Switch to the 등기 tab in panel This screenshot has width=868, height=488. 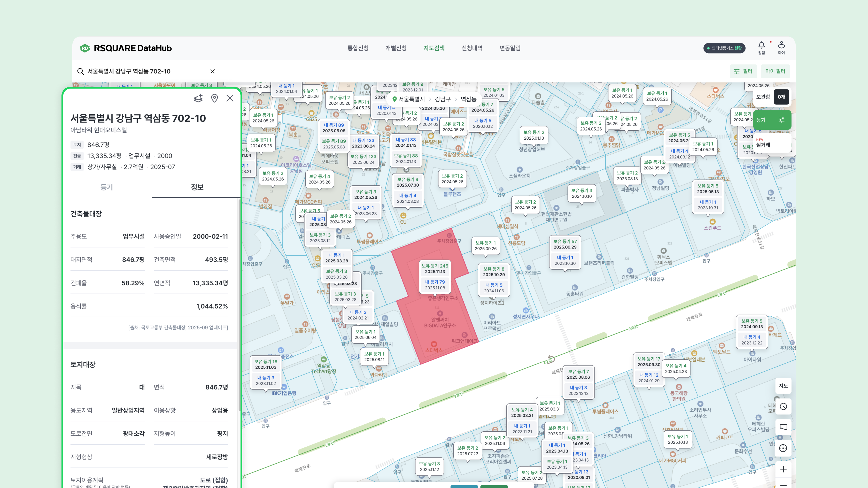(x=107, y=187)
